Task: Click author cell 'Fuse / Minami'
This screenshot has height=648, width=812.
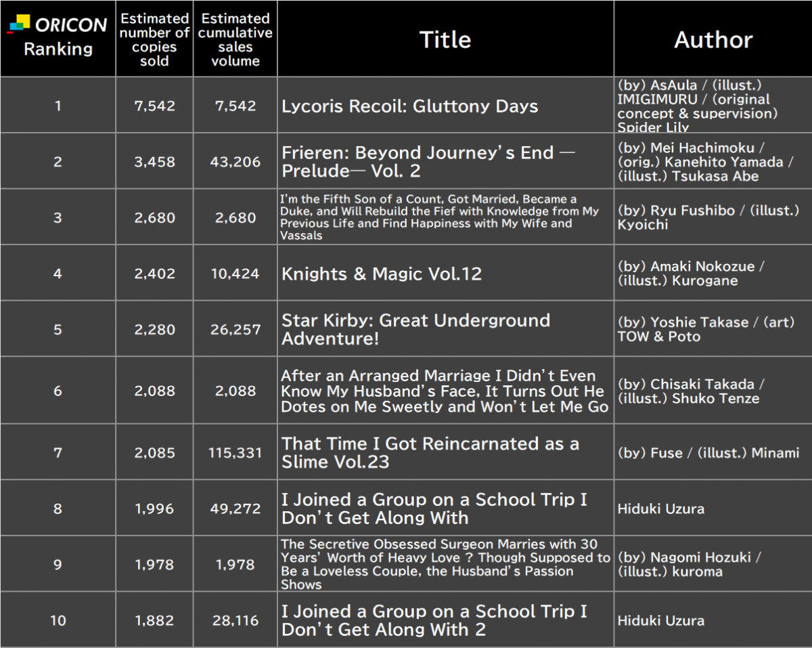Action: [x=713, y=453]
